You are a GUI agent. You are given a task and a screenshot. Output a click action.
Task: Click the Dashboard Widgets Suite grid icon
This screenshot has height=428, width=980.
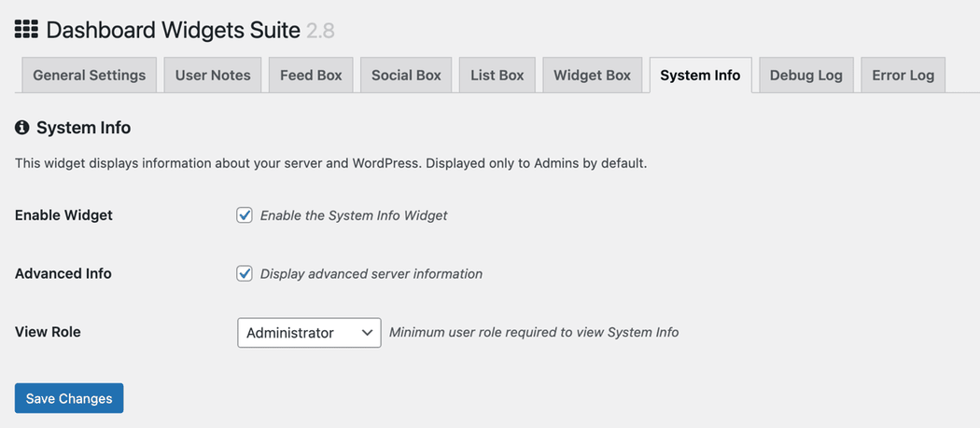[27, 29]
